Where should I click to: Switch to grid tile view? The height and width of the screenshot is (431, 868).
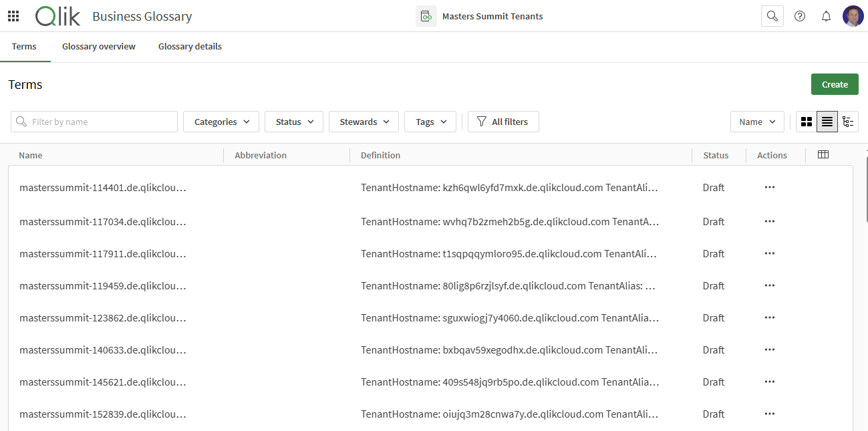click(807, 122)
